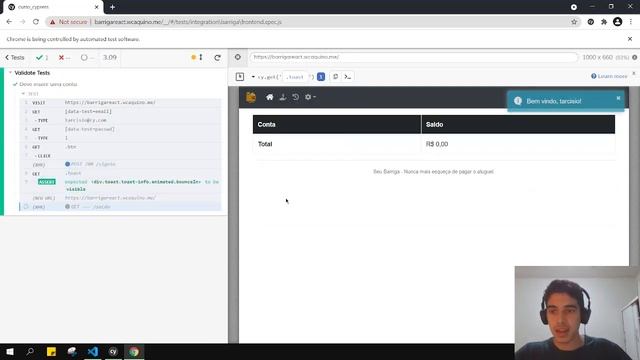Open Sticky Notes from the taskbar
640x360 pixels.
pos(51,351)
